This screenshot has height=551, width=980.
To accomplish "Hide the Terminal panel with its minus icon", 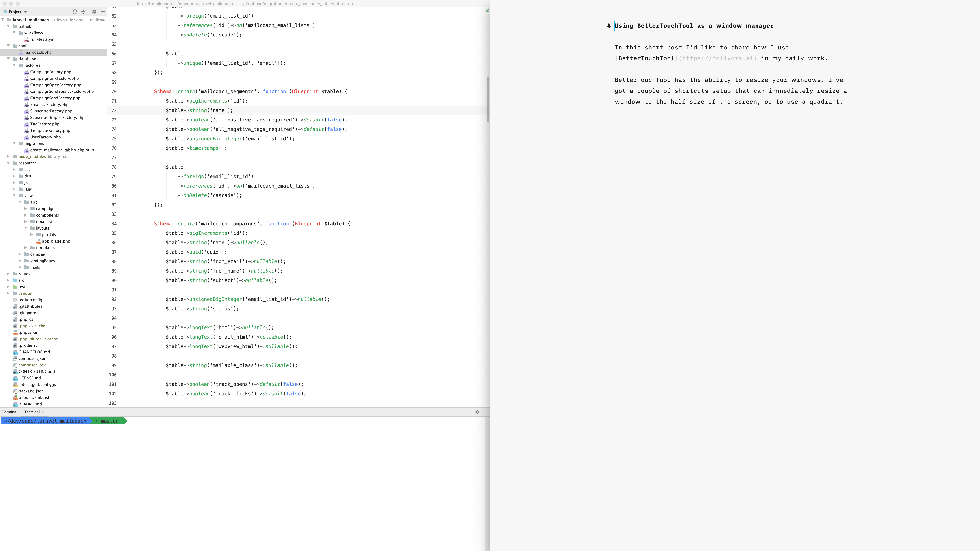I will pos(486,412).
